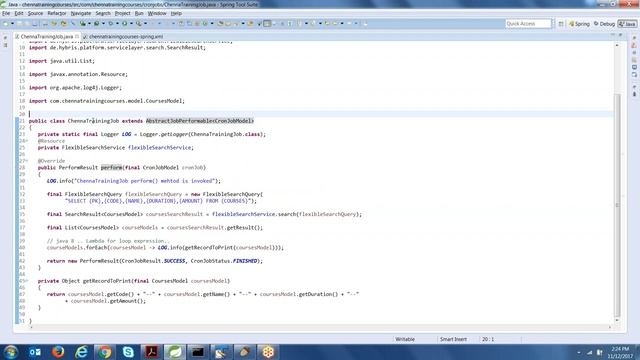Click the top icon in left trim bar
Viewport: 640px width, 360px height.
(x=5, y=38)
